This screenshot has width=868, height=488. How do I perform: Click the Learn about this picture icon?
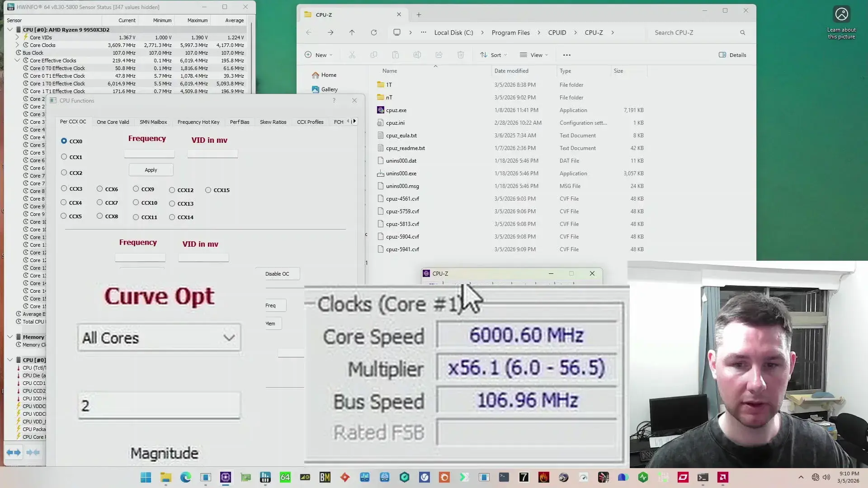tap(841, 14)
